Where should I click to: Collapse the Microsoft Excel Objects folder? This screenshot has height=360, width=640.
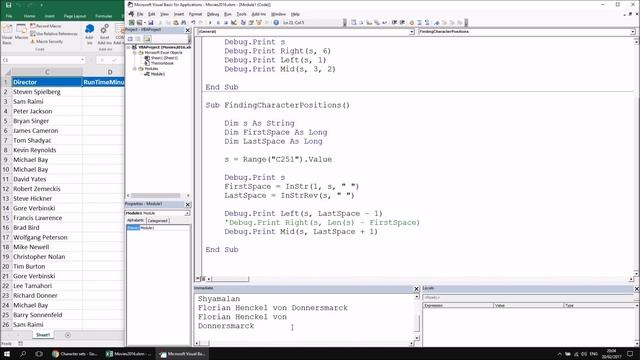click(x=134, y=53)
